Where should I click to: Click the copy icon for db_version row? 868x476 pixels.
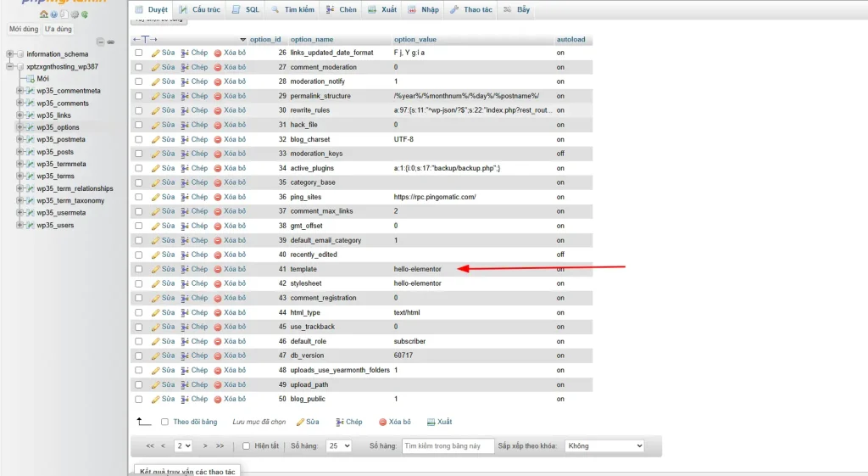(185, 356)
